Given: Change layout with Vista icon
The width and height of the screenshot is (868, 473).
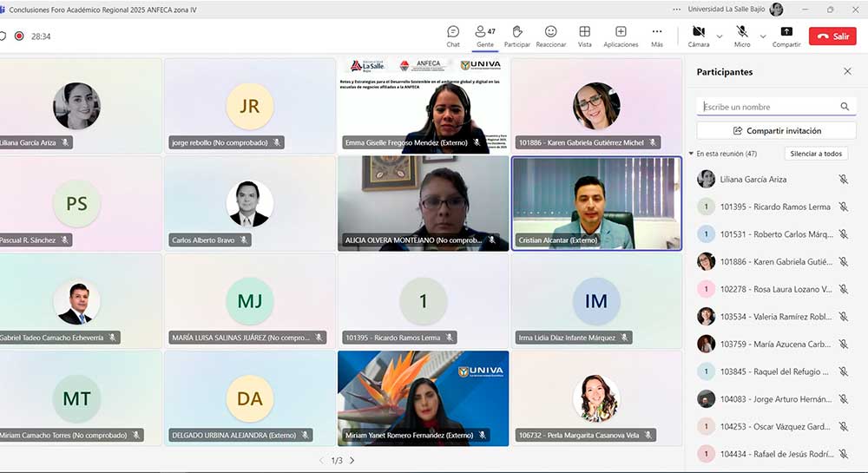Looking at the screenshot, I should pyautogui.click(x=585, y=36).
